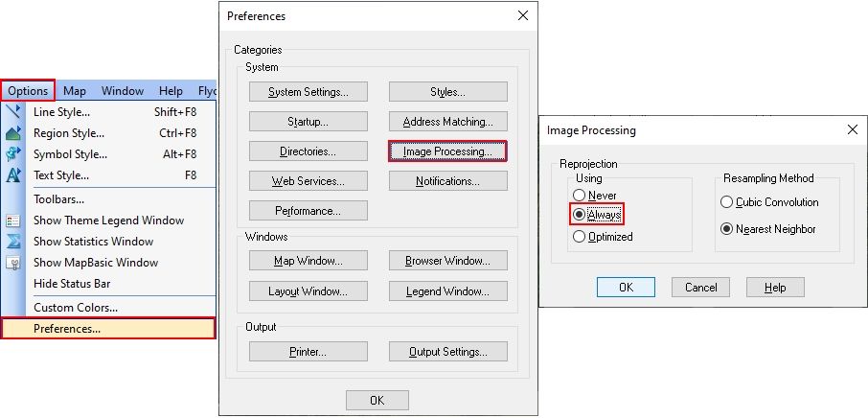Click the MapBasic Window icon
868x418 pixels.
coord(12,263)
